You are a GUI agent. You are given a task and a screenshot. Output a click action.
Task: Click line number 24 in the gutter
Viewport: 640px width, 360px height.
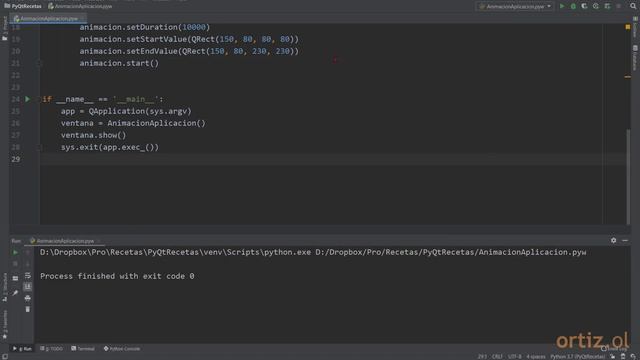[16, 99]
